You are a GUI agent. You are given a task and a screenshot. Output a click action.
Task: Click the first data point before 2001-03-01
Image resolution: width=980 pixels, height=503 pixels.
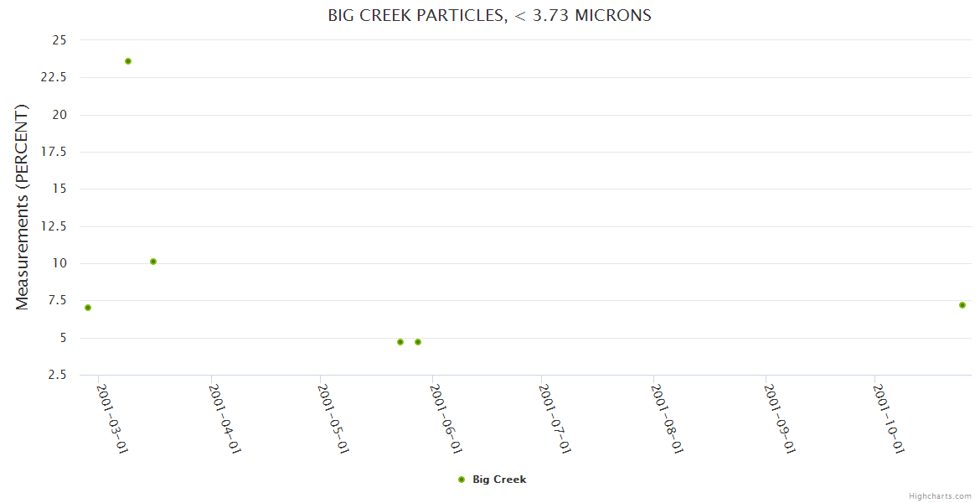pos(88,308)
